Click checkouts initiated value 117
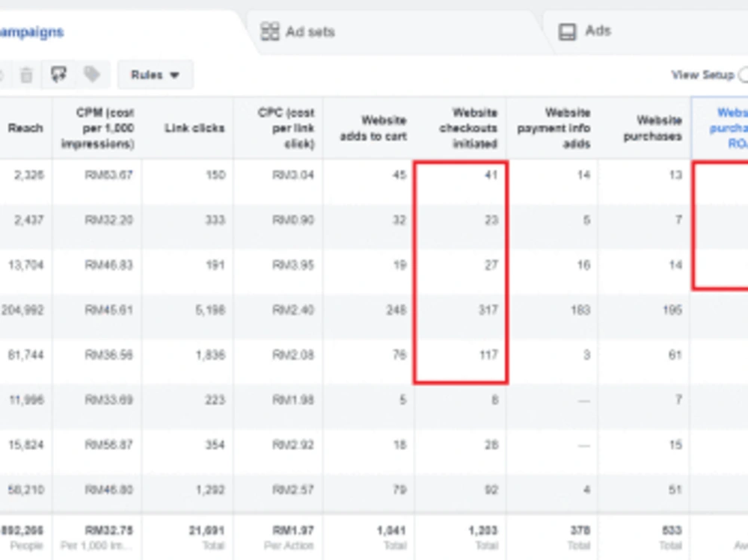 point(488,355)
